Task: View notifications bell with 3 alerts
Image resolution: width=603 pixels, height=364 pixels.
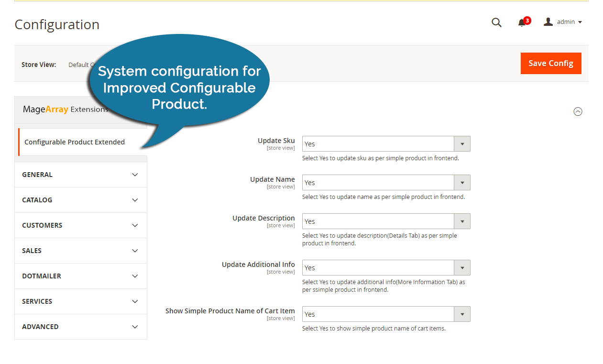Action: pyautogui.click(x=524, y=22)
